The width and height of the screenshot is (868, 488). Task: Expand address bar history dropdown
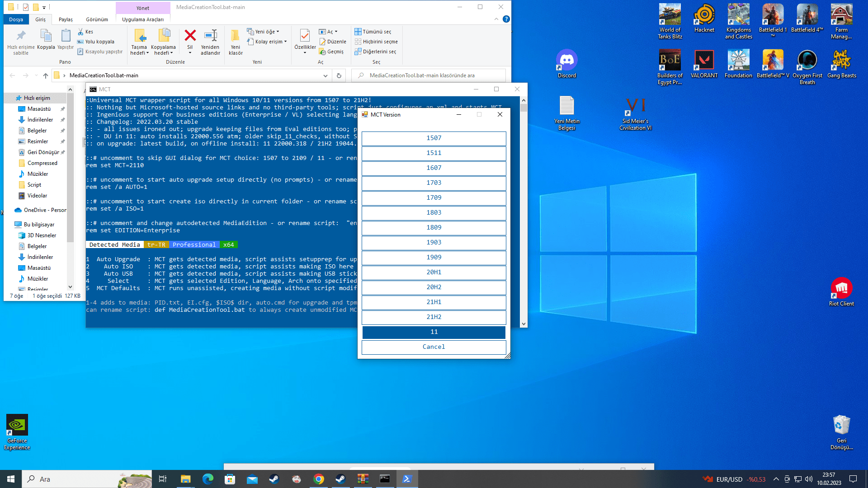(x=325, y=75)
